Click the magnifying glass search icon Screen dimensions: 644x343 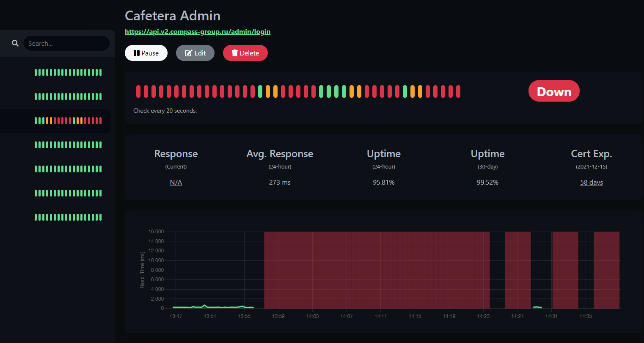(15, 43)
